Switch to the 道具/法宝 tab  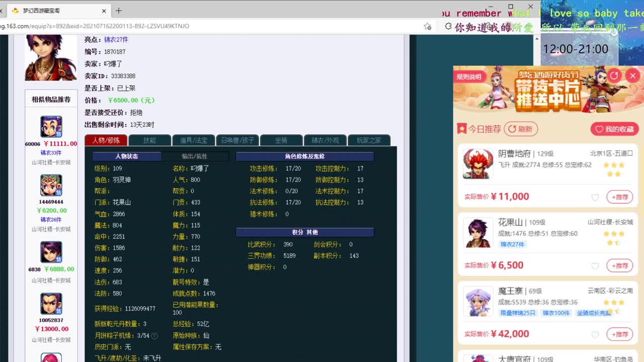pyautogui.click(x=194, y=140)
